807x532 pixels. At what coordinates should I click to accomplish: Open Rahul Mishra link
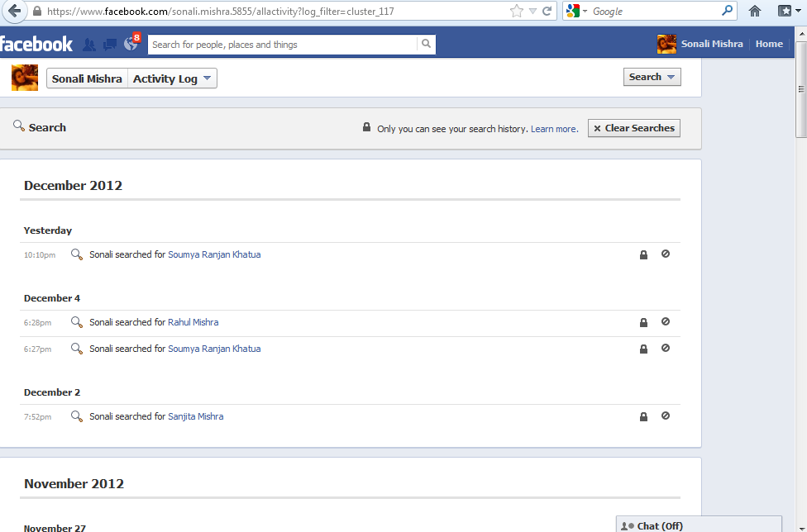(193, 322)
